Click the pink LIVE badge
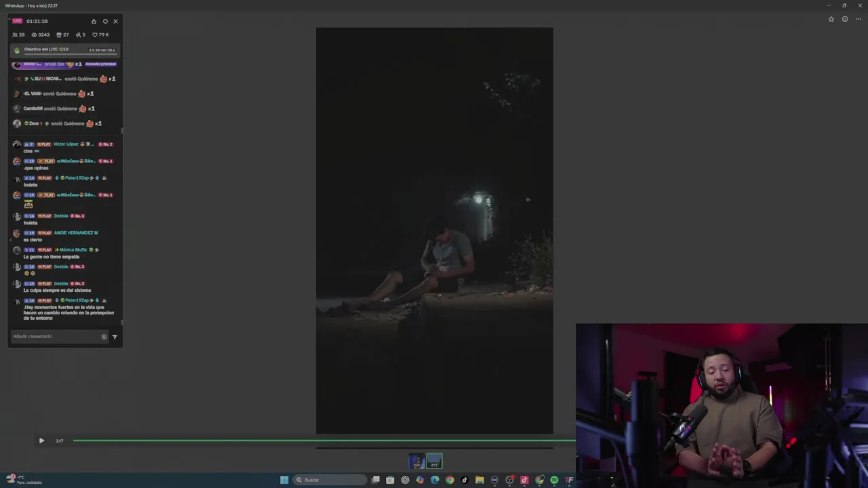This screenshot has width=868, height=488. pos(18,21)
